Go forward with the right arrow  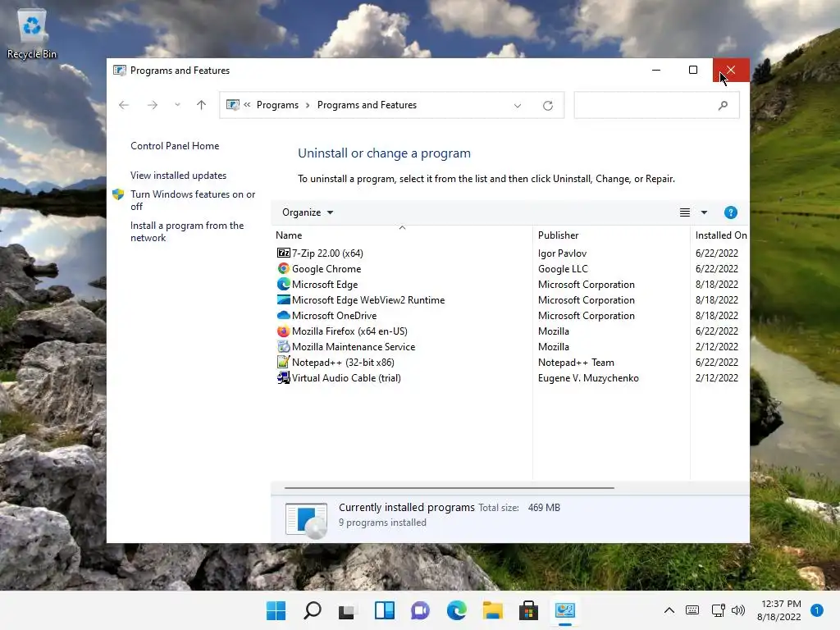pos(153,105)
